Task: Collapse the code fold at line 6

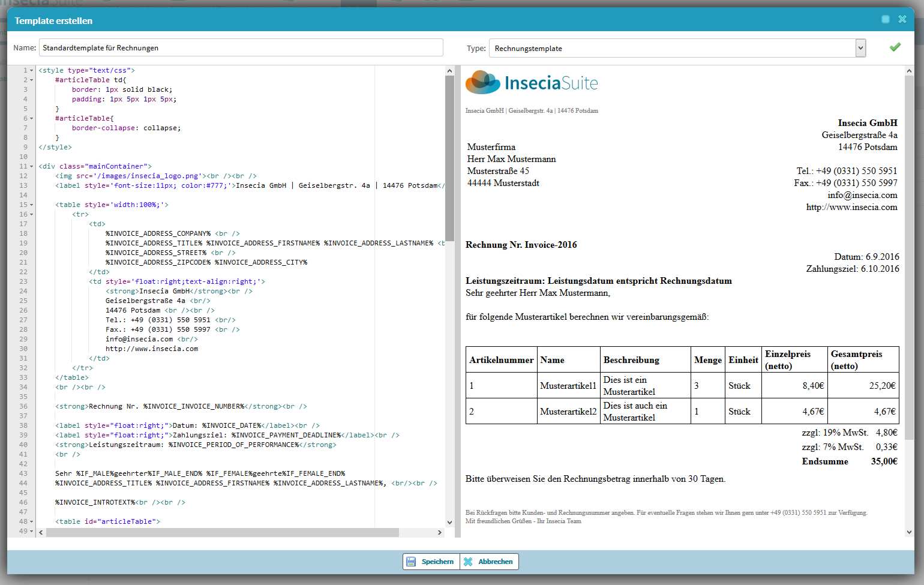Action: tap(31, 118)
